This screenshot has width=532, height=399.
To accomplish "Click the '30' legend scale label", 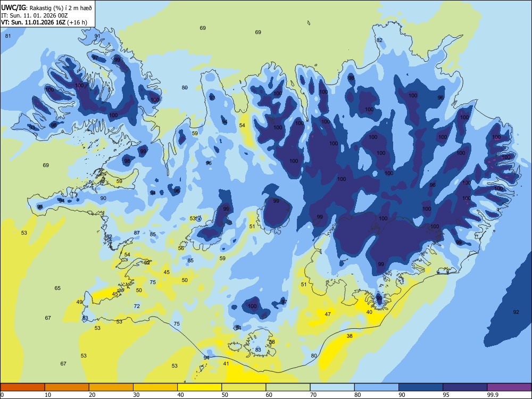I will click(136, 395).
